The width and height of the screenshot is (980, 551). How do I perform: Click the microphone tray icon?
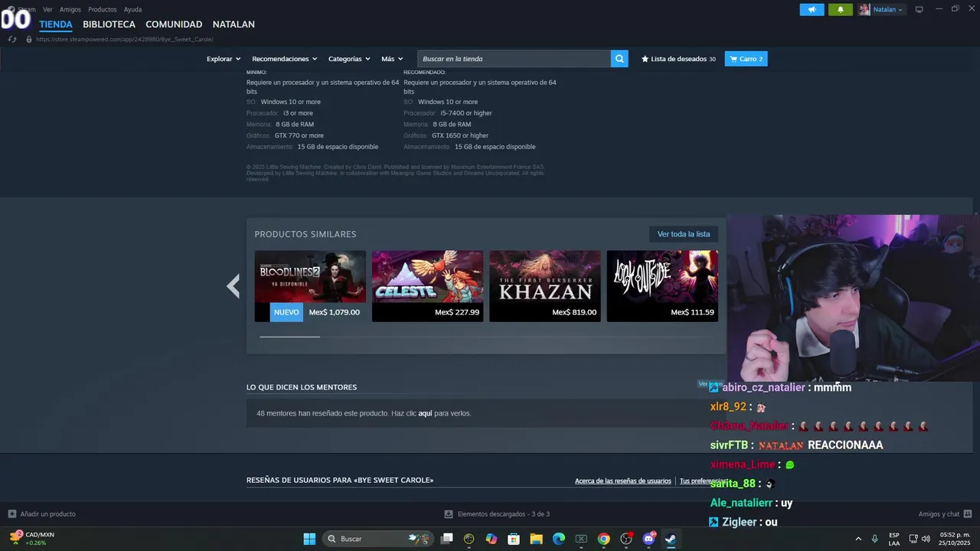[874, 539]
